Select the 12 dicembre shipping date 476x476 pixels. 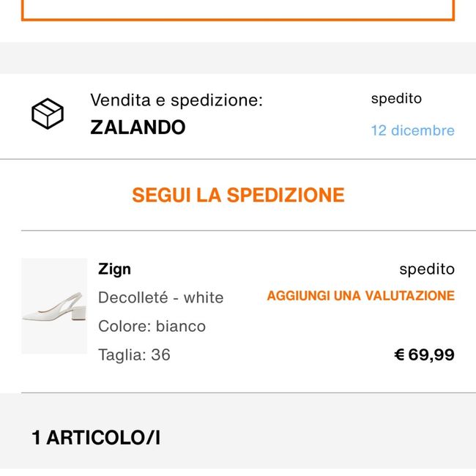[x=412, y=130]
